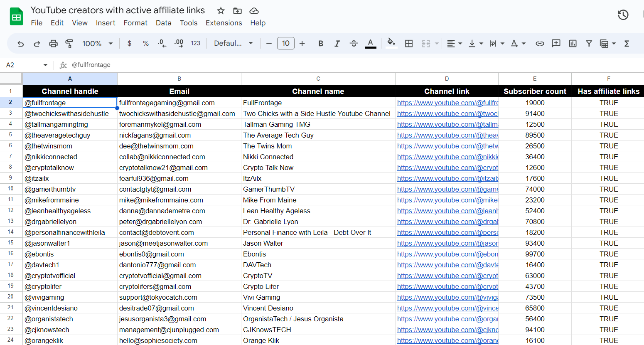Viewport: 644px width, 345px height.
Task: Format as percent
Action: point(146,43)
